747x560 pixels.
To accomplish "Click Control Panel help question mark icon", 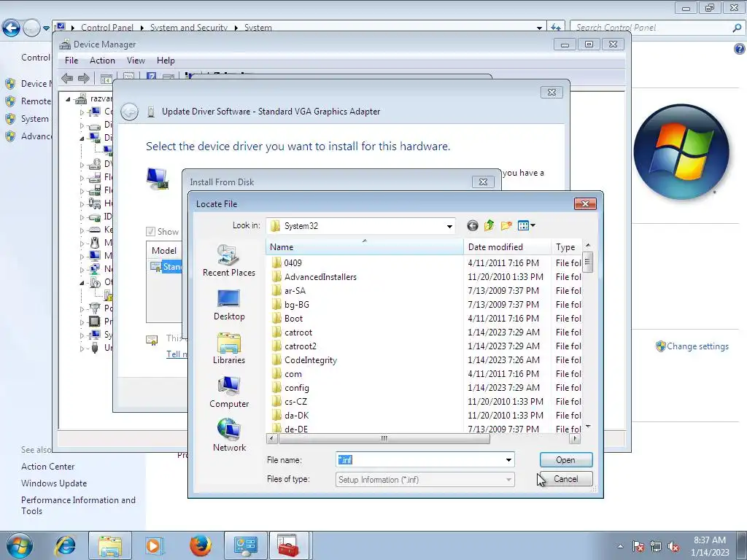I will [739, 49].
